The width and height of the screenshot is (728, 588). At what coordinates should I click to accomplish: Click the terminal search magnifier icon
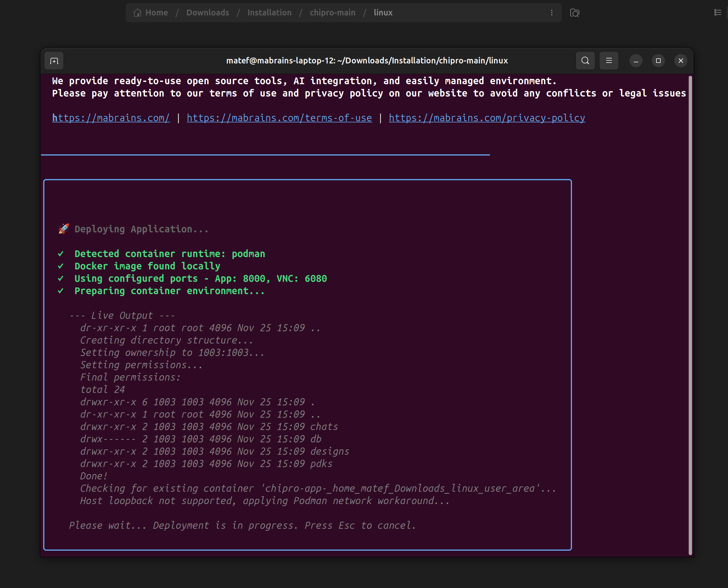[585, 61]
